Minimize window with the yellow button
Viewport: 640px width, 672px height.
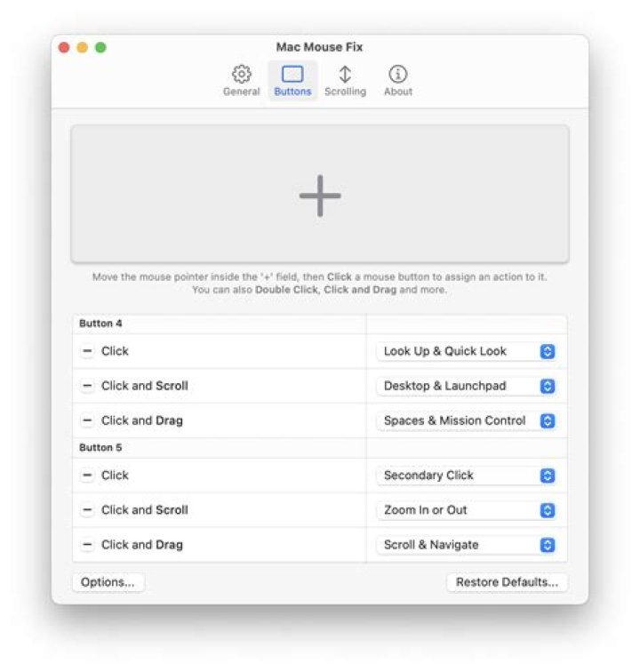point(83,47)
